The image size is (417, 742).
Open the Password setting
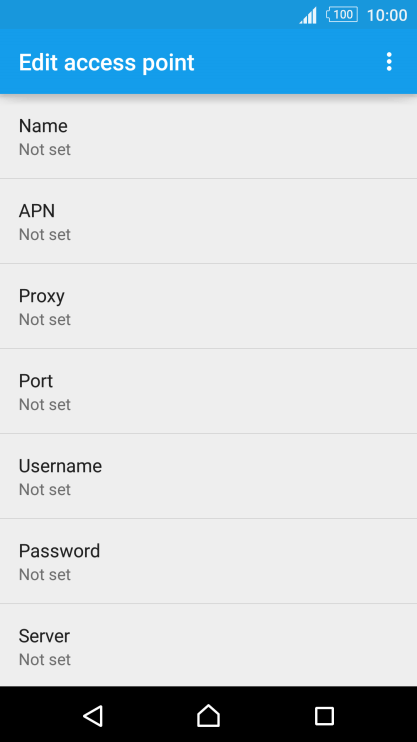point(208,561)
